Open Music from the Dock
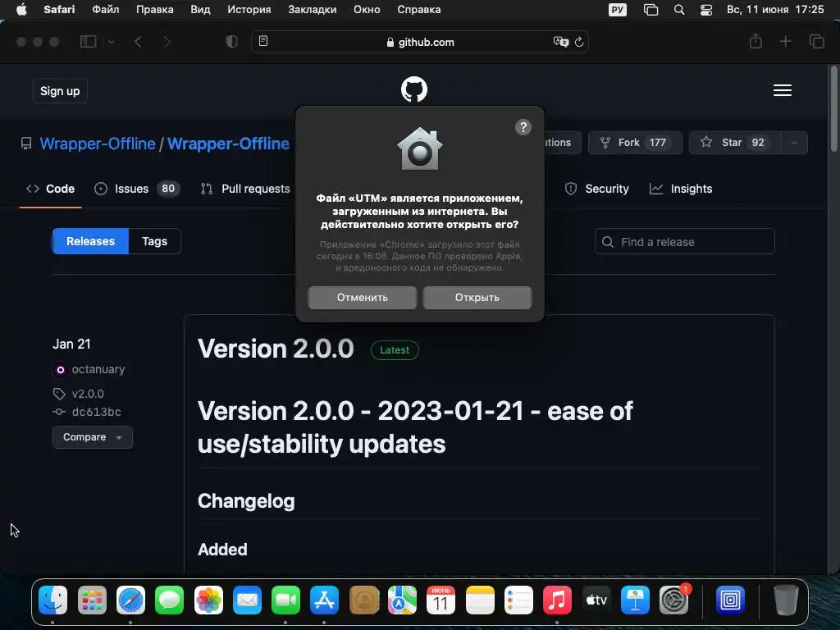Image resolution: width=840 pixels, height=630 pixels. point(557,600)
